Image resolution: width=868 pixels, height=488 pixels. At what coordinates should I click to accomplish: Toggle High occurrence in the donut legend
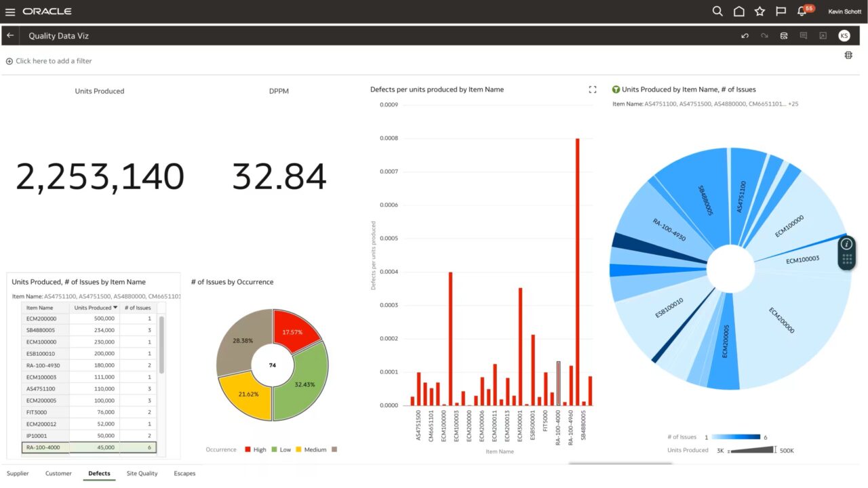[255, 449]
